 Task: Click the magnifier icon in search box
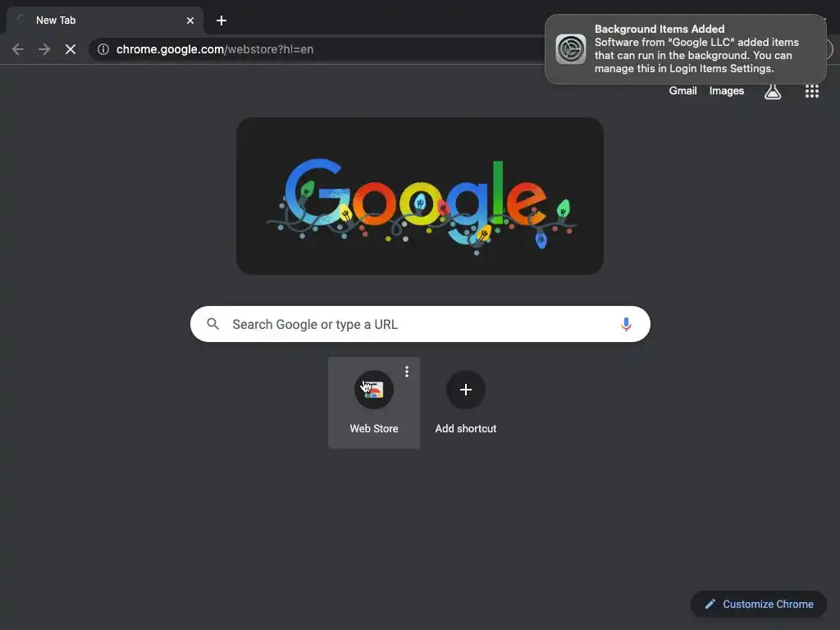tap(212, 324)
